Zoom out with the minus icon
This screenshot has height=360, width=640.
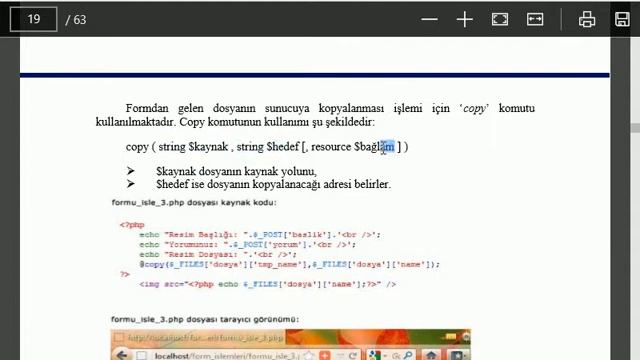[x=429, y=19]
